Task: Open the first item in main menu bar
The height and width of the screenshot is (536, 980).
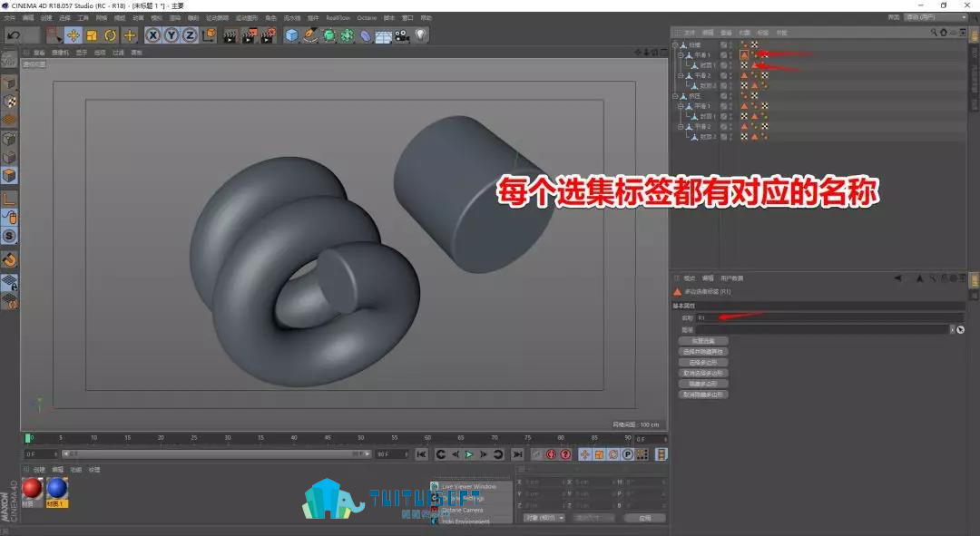Action: point(9,18)
